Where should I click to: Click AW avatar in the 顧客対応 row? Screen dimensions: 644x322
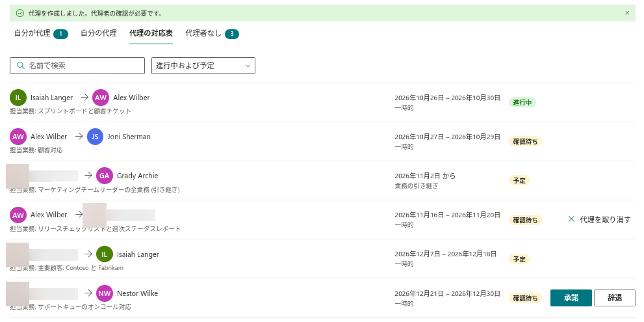pyautogui.click(x=18, y=137)
